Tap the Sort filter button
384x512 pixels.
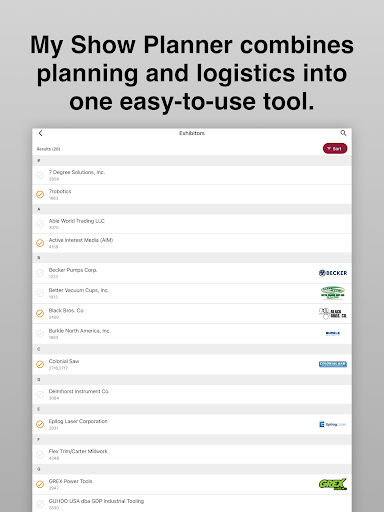[x=335, y=149]
